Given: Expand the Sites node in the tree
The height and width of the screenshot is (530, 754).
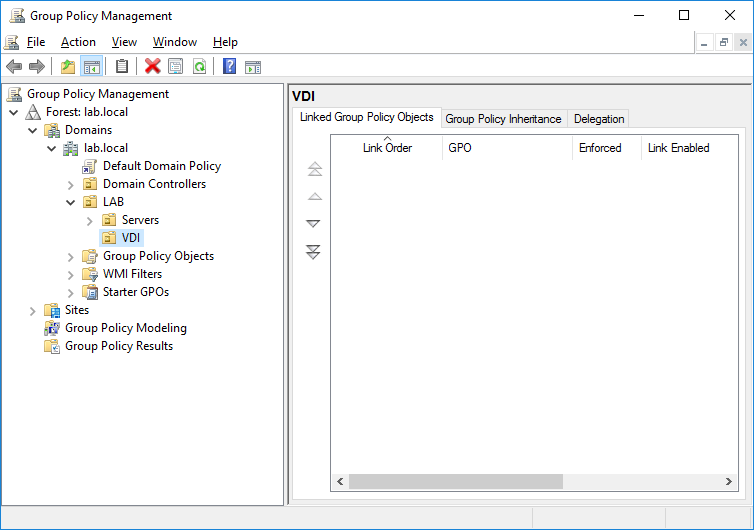Looking at the screenshot, I should (33, 311).
